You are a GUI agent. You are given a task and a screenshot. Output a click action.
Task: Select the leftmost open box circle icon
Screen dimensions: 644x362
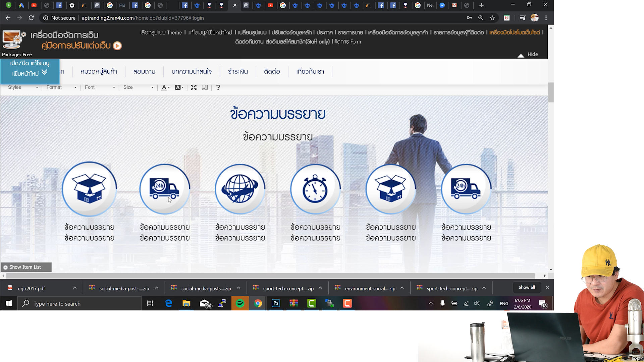[89, 189]
